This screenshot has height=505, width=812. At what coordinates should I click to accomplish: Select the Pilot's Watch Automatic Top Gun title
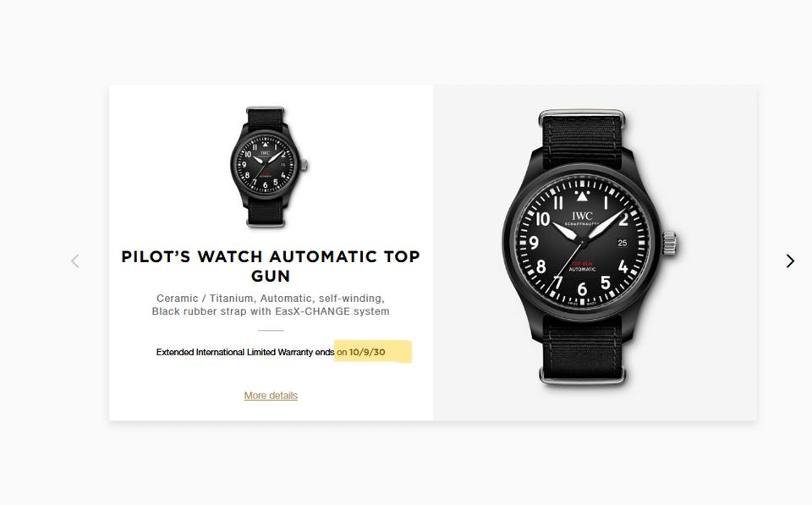click(271, 266)
